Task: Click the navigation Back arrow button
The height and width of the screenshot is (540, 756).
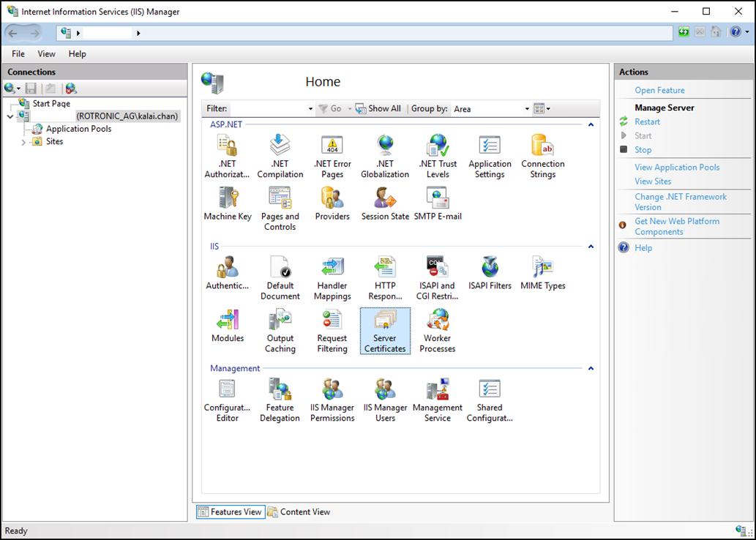Action: coord(13,33)
